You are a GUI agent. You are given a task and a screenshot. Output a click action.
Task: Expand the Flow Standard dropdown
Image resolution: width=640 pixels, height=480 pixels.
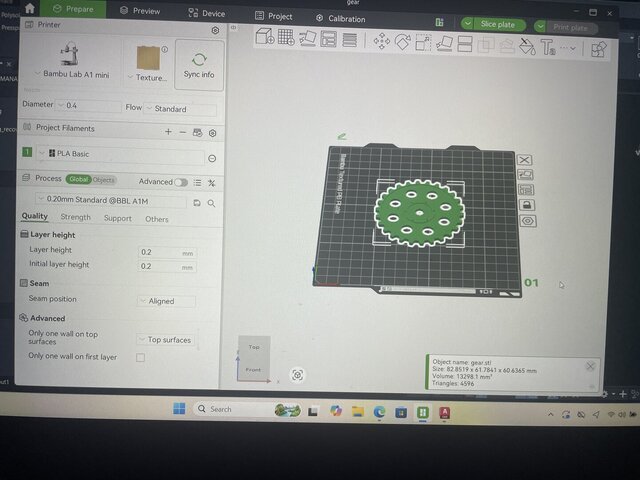click(x=180, y=109)
